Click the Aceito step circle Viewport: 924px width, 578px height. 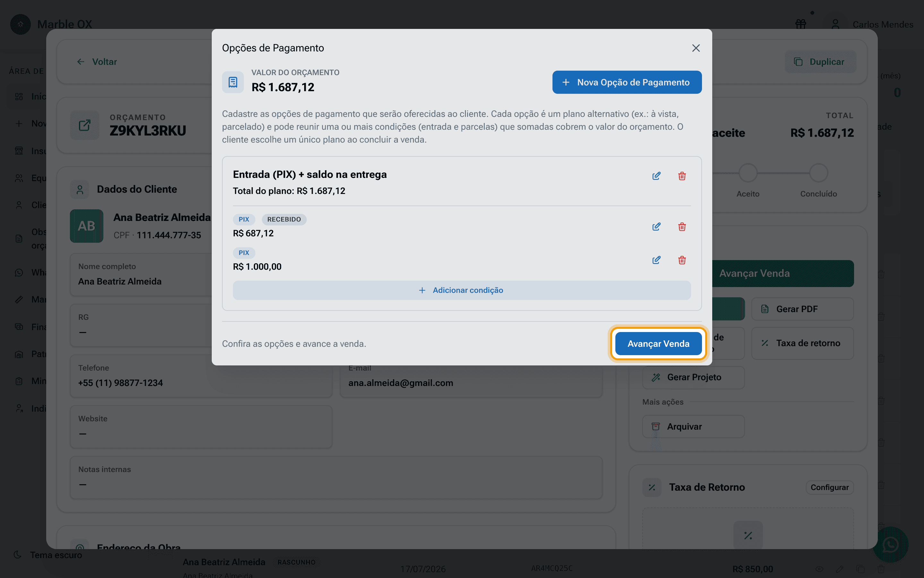tap(748, 173)
